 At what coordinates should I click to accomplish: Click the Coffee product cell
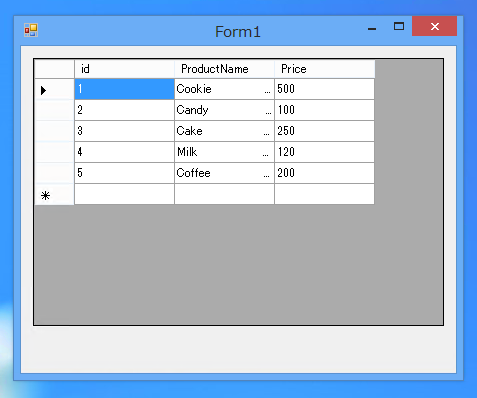click(x=224, y=173)
